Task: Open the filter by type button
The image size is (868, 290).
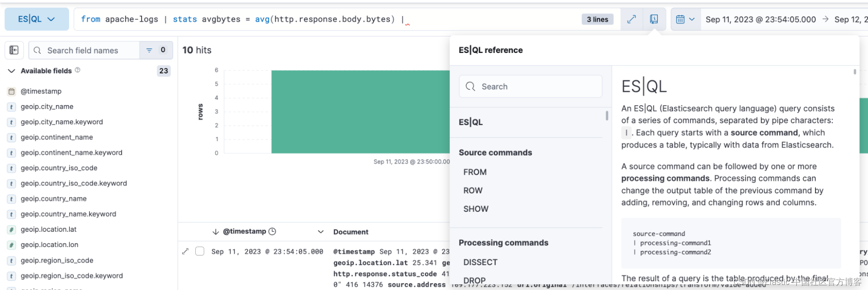Action: click(156, 50)
